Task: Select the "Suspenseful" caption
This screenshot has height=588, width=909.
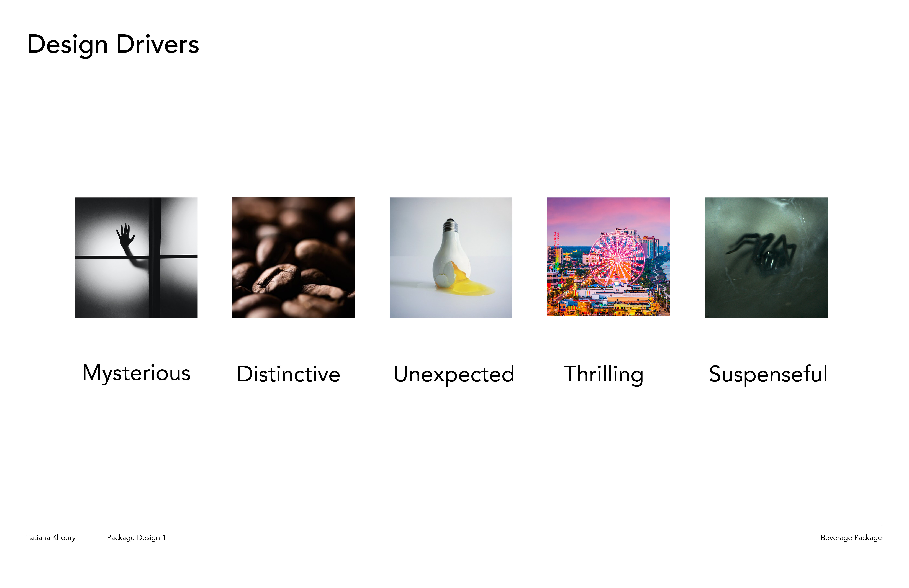Action: [768, 374]
